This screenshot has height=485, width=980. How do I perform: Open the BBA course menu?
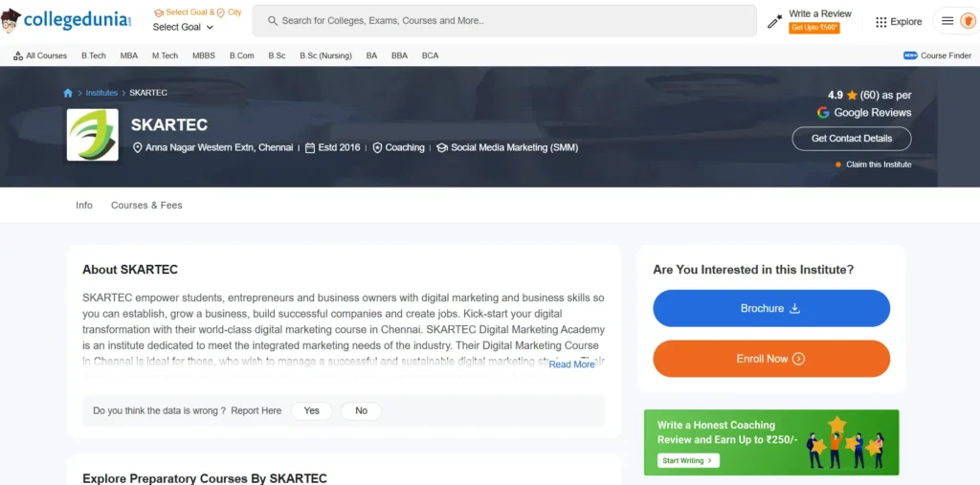click(x=399, y=55)
